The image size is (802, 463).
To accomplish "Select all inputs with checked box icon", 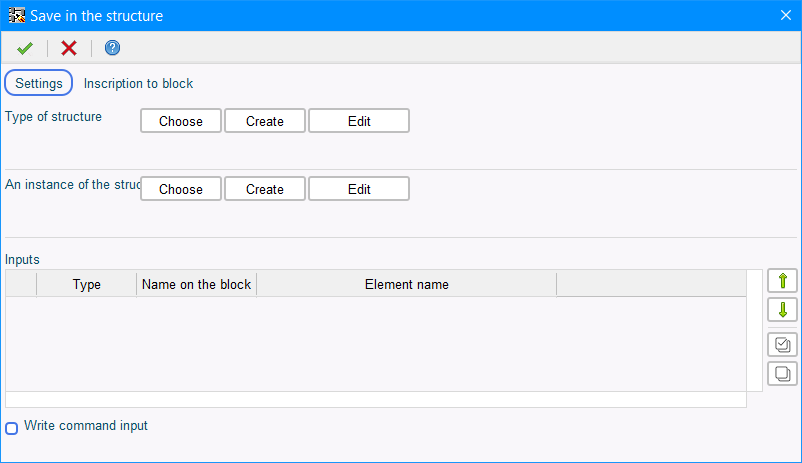I will pos(782,344).
